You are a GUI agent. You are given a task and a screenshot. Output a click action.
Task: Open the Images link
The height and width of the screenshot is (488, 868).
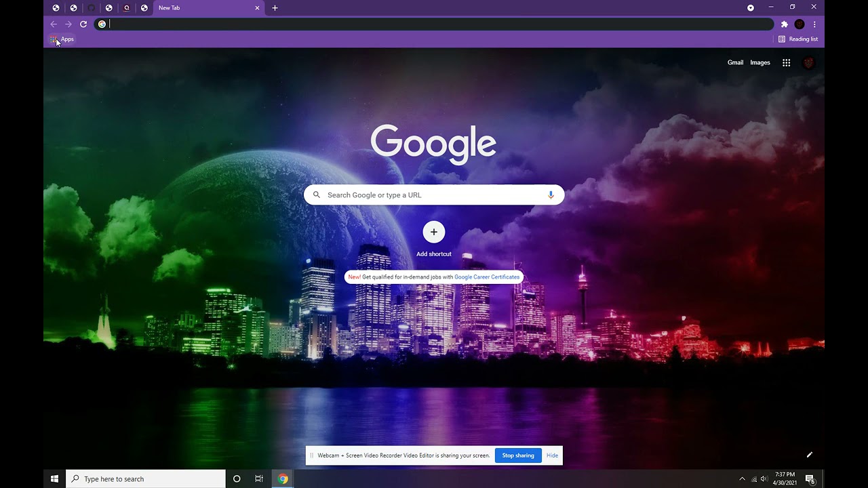pos(760,62)
